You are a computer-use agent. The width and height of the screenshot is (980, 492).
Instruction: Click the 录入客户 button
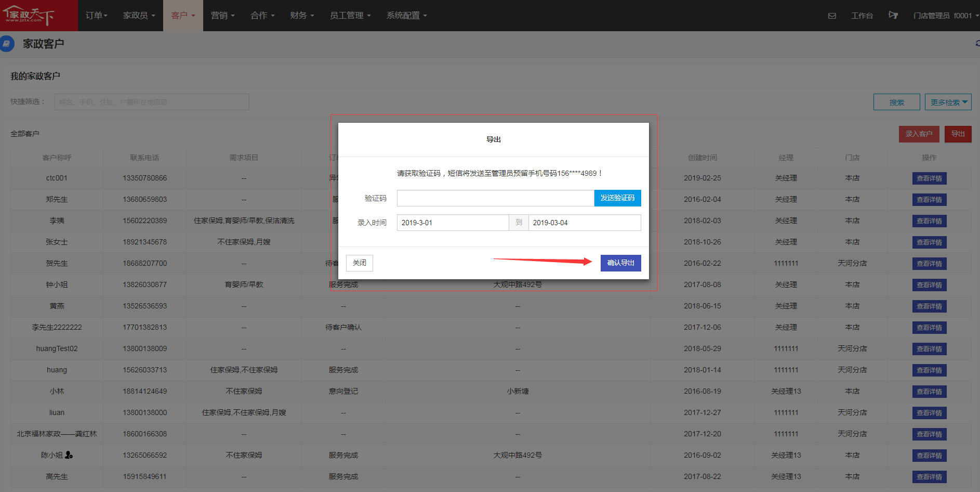919,134
